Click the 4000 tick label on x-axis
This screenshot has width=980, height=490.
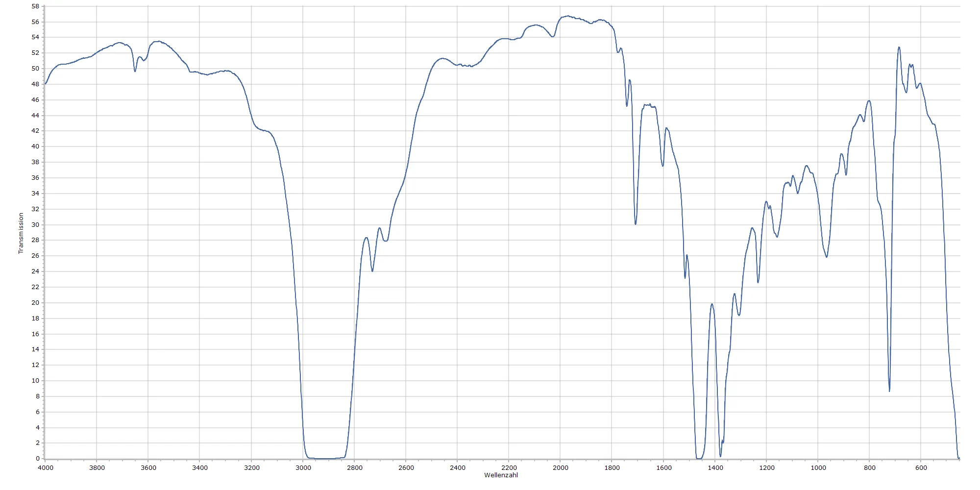[46, 467]
